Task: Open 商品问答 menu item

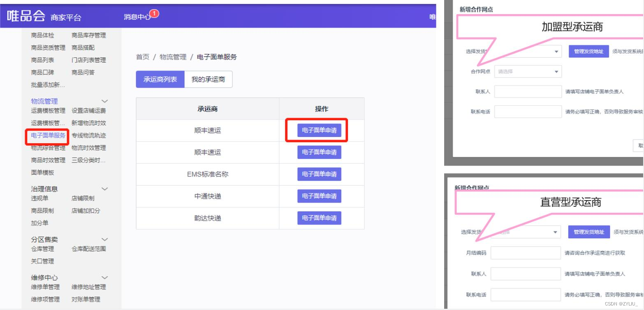Action: [83, 72]
